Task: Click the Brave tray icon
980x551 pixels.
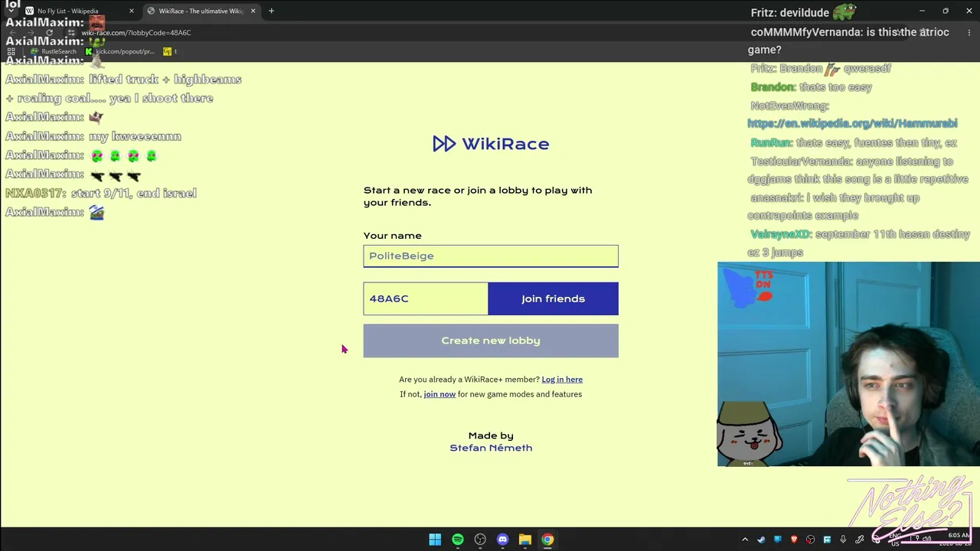Action: coord(794,540)
